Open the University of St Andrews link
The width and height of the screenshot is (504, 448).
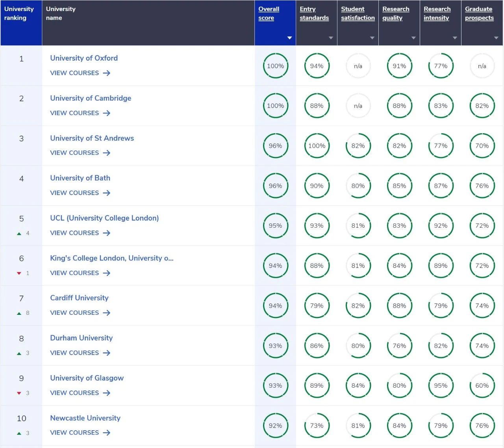click(x=92, y=138)
